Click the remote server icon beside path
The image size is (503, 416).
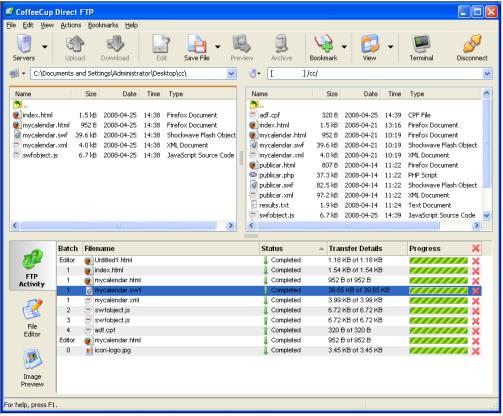click(253, 73)
